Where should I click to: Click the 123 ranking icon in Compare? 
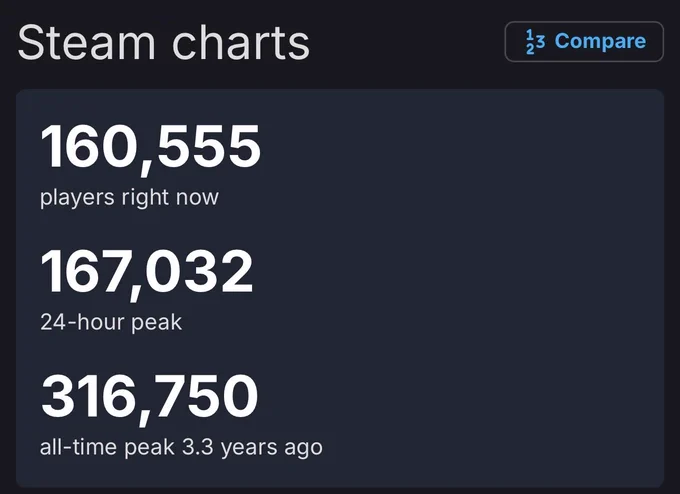535,42
